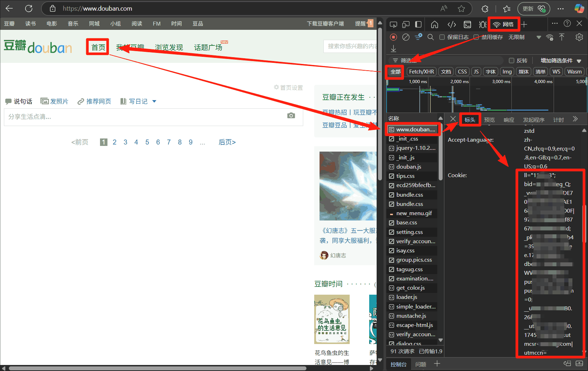The width and height of the screenshot is (588, 371).
Task: Add page to favorites star icon
Action: click(461, 9)
